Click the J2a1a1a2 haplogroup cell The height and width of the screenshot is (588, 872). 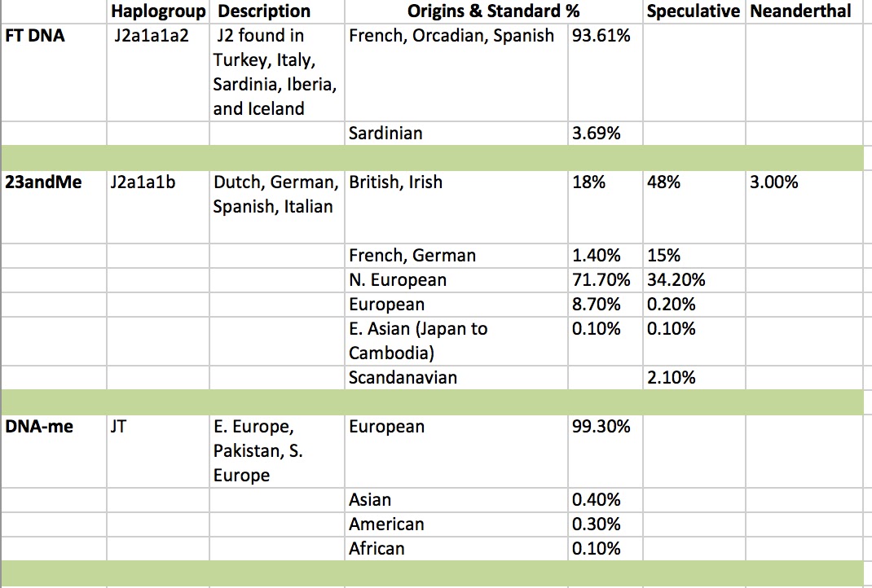point(152,36)
